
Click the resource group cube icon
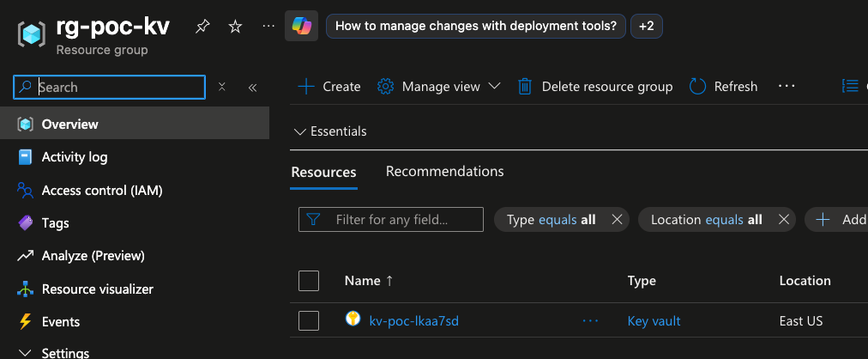tap(31, 34)
